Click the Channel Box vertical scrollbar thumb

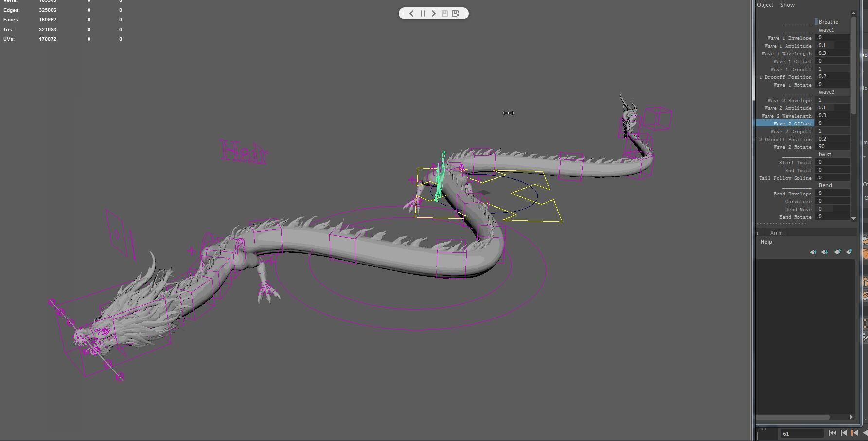tap(853, 66)
